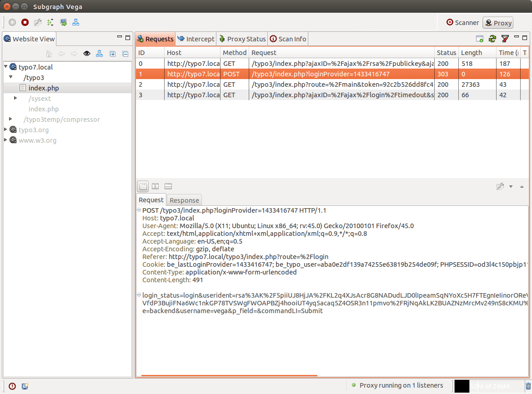The height and width of the screenshot is (394, 532).
Task: Toggle the eye visibility filter in Website View
Action: click(x=87, y=54)
